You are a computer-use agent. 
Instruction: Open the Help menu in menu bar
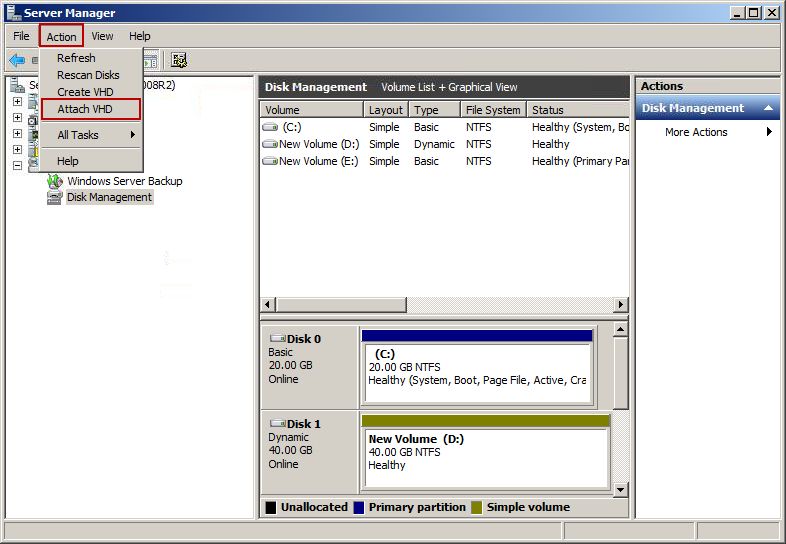pyautogui.click(x=139, y=36)
